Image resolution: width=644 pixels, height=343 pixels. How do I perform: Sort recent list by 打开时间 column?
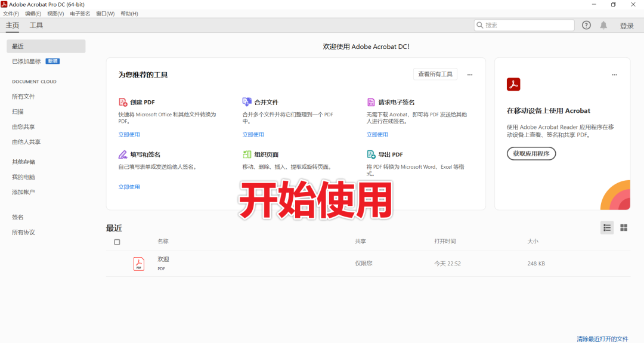[445, 242]
